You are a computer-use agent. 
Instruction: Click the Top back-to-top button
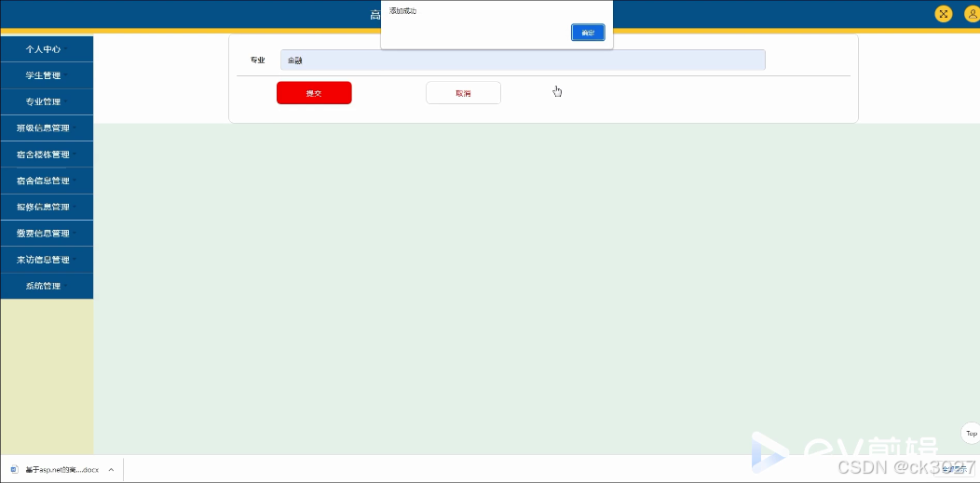pyautogui.click(x=971, y=433)
